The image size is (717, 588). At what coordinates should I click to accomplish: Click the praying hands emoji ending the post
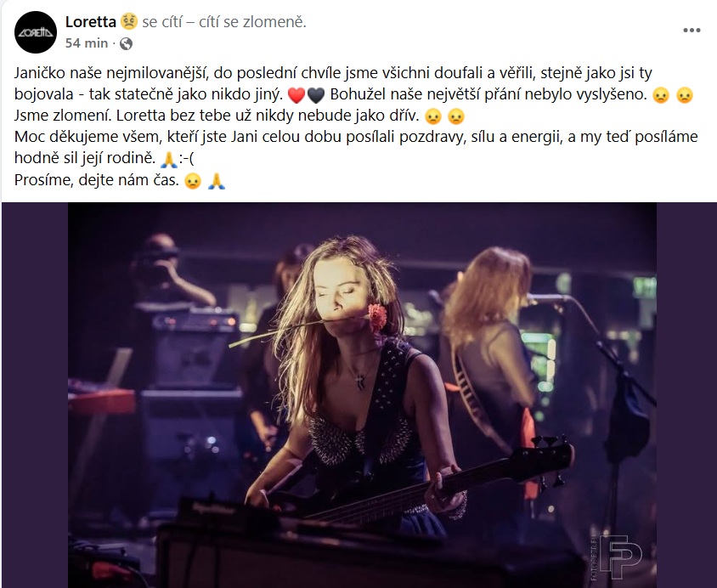click(217, 181)
